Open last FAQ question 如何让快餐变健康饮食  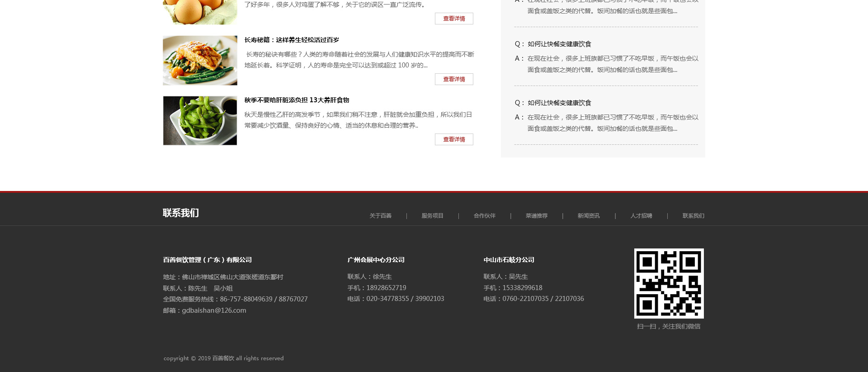pyautogui.click(x=559, y=103)
